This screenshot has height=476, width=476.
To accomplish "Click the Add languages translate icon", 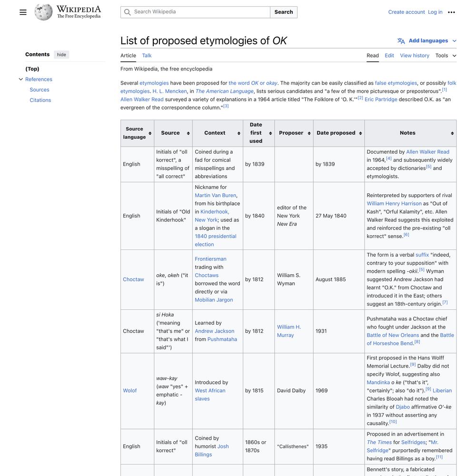I will (401, 40).
